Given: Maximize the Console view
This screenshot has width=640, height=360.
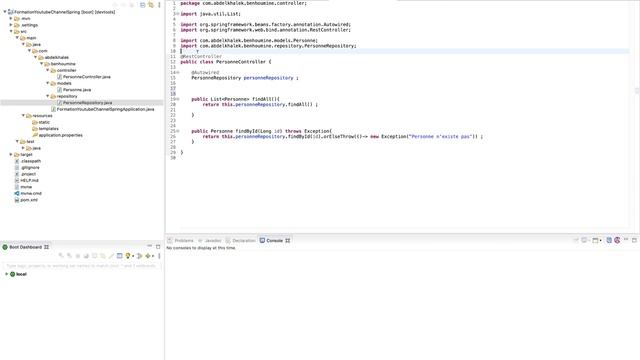Looking at the screenshot, I should [634, 240].
